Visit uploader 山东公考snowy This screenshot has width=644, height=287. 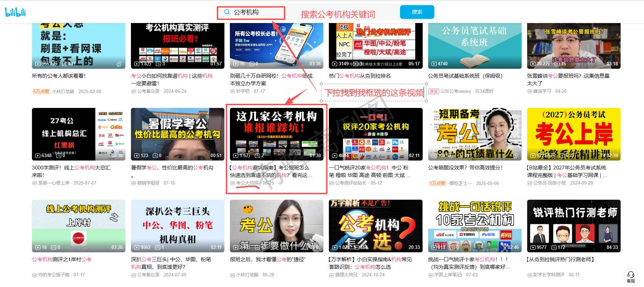[456, 91]
